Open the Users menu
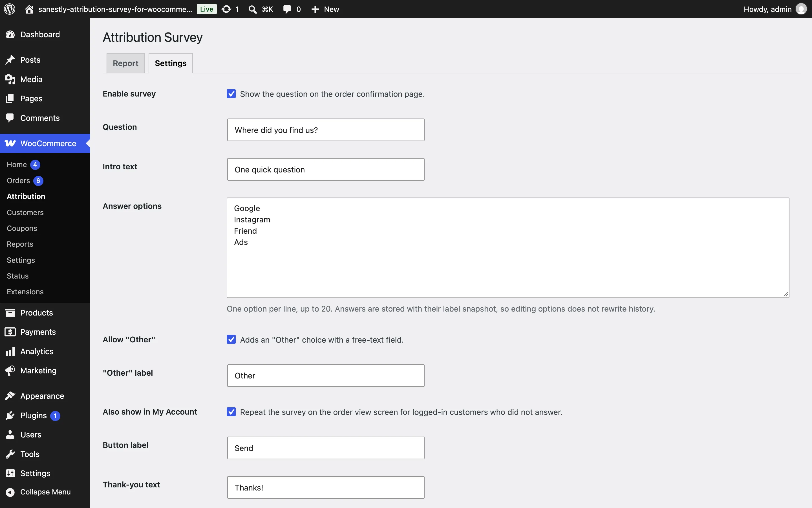This screenshot has height=508, width=812. [x=45, y=435]
